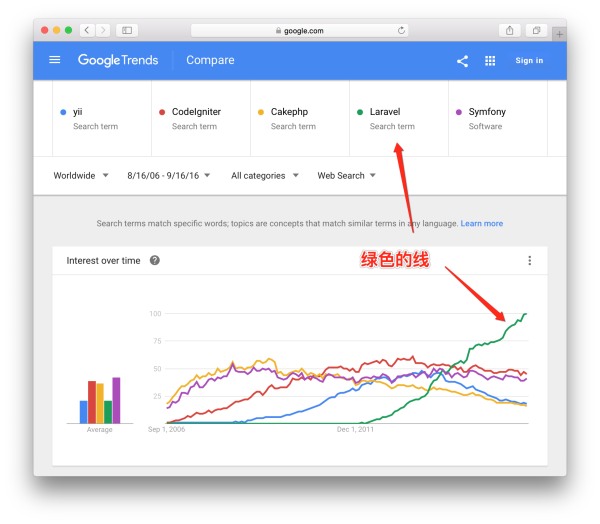Click Safari's back navigation arrow
600x524 pixels.
[85, 31]
